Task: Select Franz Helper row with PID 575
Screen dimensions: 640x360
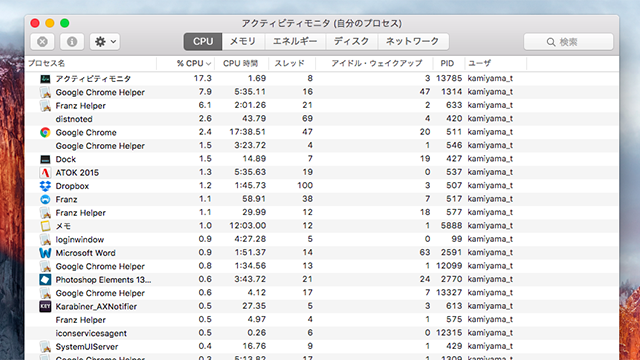Action: coord(322,320)
